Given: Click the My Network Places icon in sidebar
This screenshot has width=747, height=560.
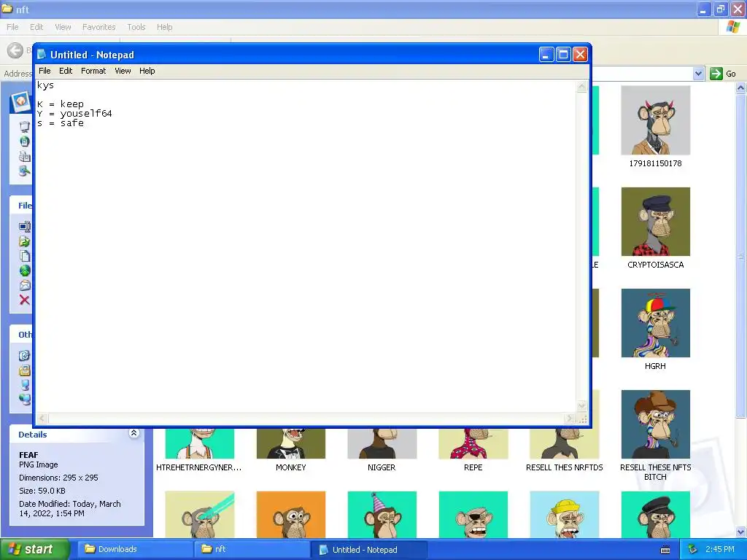Looking at the screenshot, I should (x=25, y=399).
